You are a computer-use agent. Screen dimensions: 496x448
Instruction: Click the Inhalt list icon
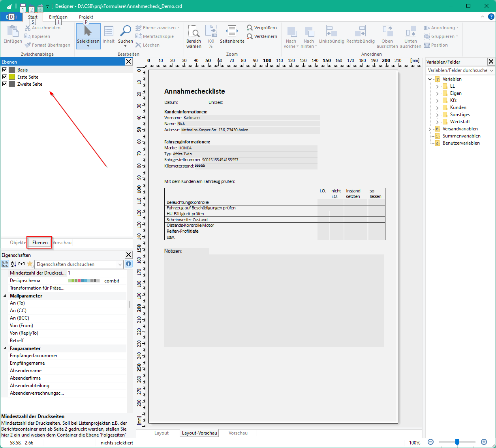109,31
